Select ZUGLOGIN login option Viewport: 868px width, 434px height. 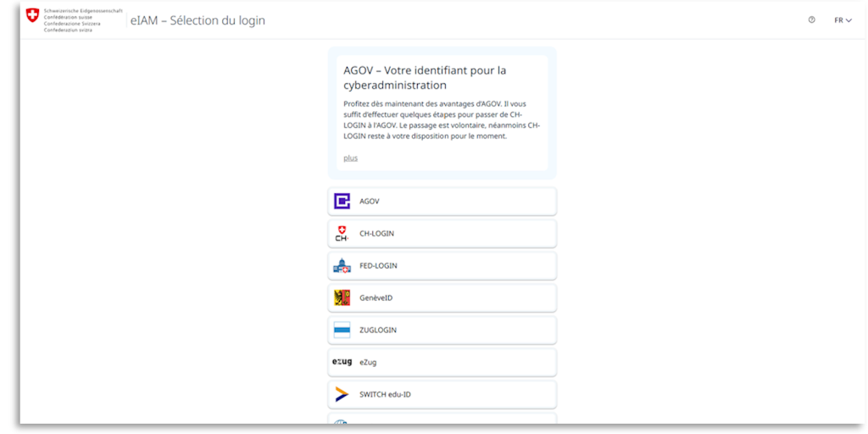coord(442,330)
